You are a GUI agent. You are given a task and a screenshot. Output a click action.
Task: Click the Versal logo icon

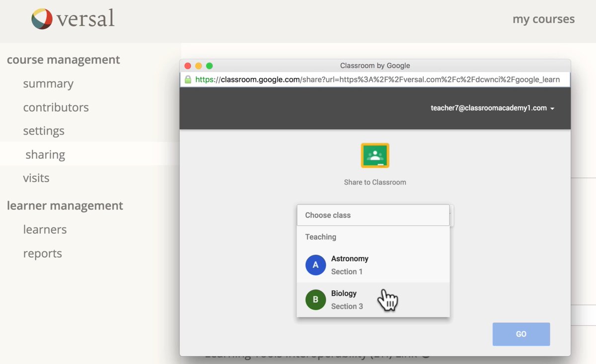42,19
